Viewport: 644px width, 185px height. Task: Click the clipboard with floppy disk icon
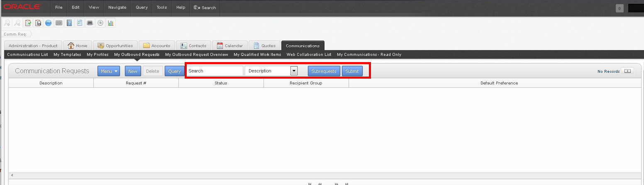pos(38,23)
